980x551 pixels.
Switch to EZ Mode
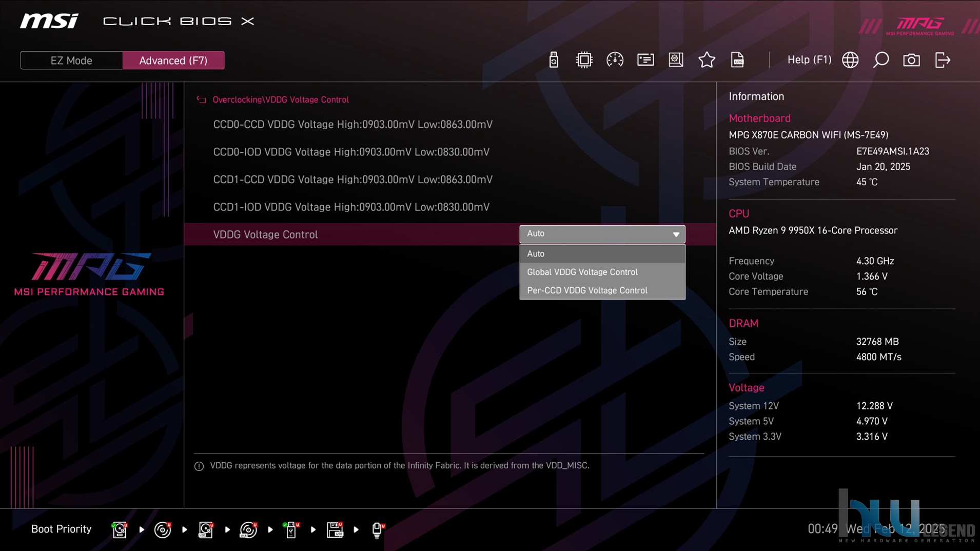(x=71, y=61)
